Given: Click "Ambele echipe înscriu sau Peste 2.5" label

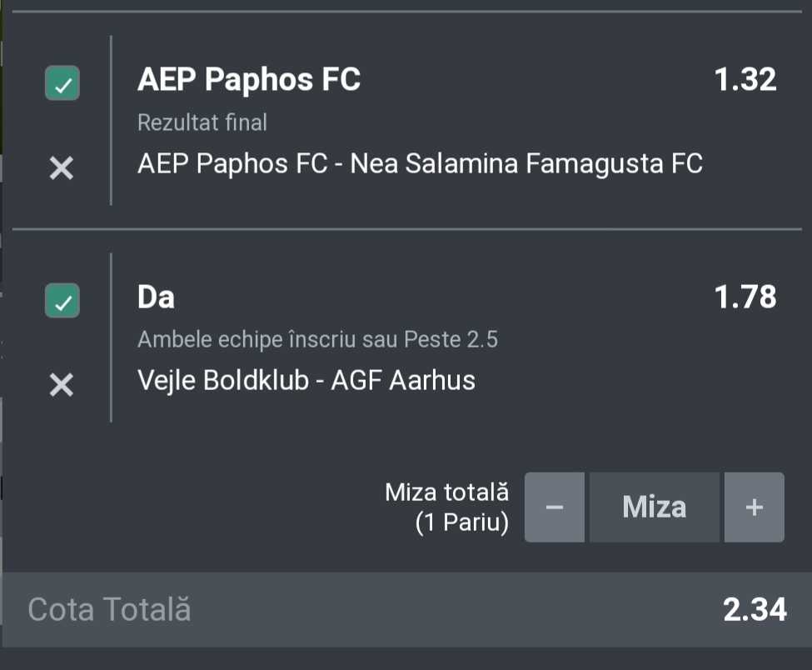Looking at the screenshot, I should click(x=317, y=340).
